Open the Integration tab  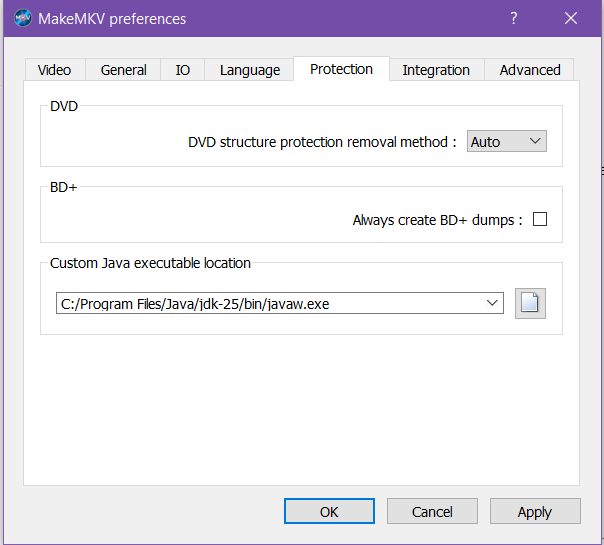tap(436, 70)
